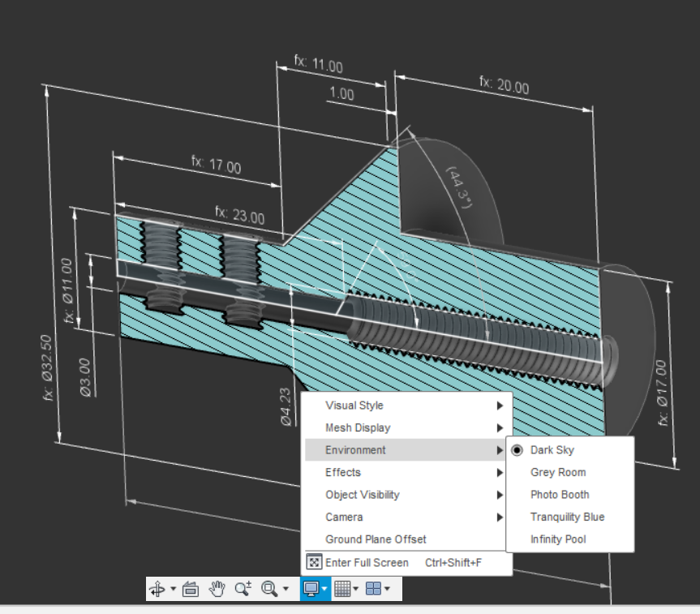This screenshot has width=700, height=614.
Task: Select the Zoom tool icon
Action: 243,589
